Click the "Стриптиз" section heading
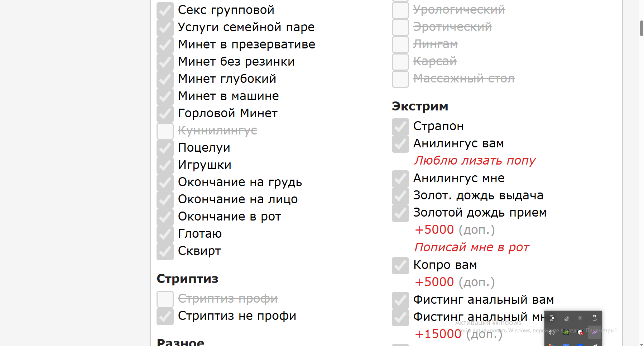The height and width of the screenshot is (346, 644). (187, 279)
